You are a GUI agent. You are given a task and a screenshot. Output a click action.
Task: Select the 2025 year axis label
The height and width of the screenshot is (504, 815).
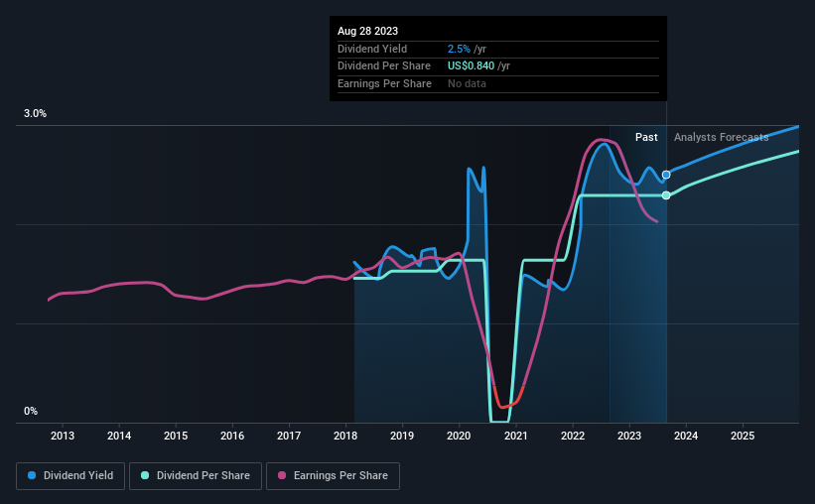[743, 436]
